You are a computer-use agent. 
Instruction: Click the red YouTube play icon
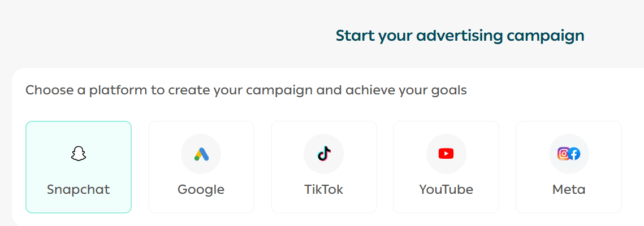[x=446, y=154]
